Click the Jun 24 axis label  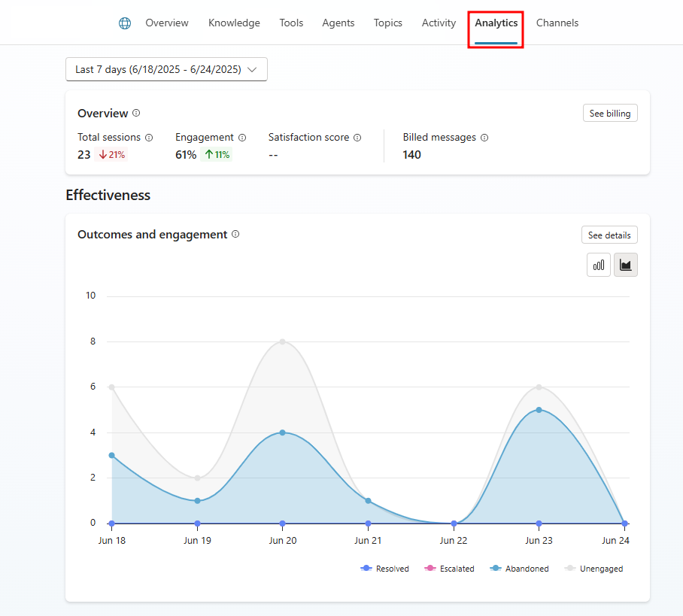(x=615, y=541)
